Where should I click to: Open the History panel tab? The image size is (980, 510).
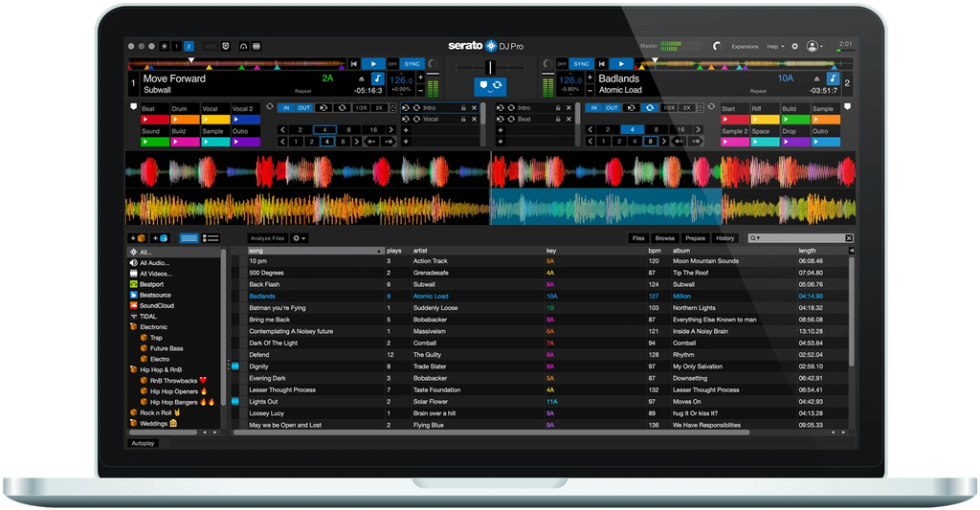[x=725, y=238]
